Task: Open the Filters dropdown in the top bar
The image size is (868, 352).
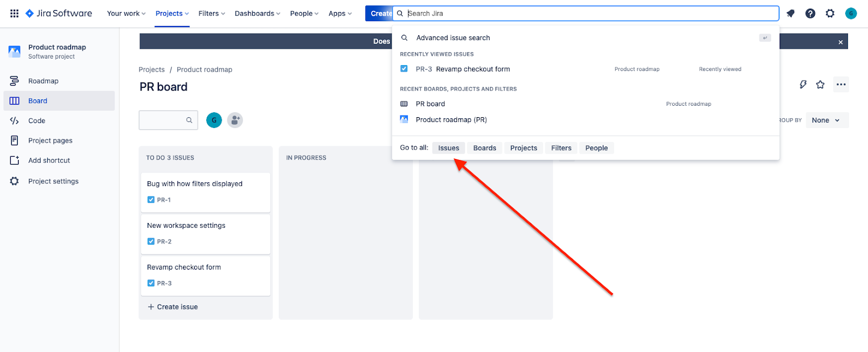Action: [x=212, y=14]
